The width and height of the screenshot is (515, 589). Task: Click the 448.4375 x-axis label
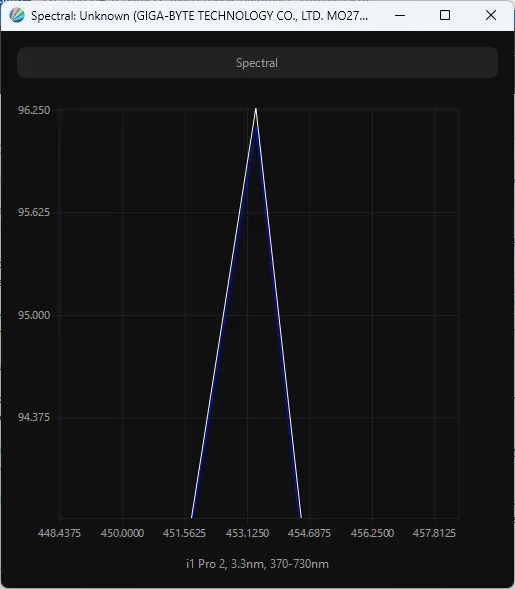click(x=59, y=533)
